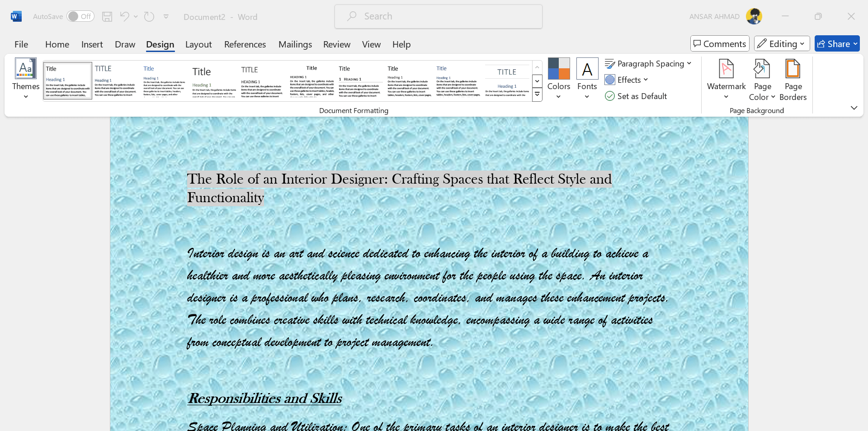Apply the last style set with centered TITLE

(507, 81)
